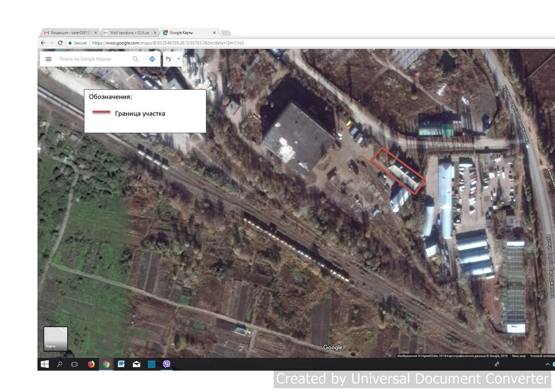Click the Windows Start button
The image size is (555, 392).
click(x=44, y=364)
